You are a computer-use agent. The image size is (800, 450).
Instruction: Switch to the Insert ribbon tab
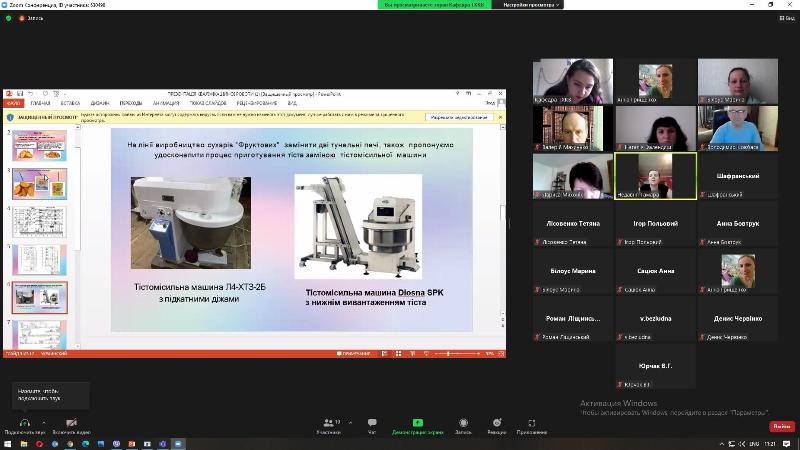coord(70,103)
